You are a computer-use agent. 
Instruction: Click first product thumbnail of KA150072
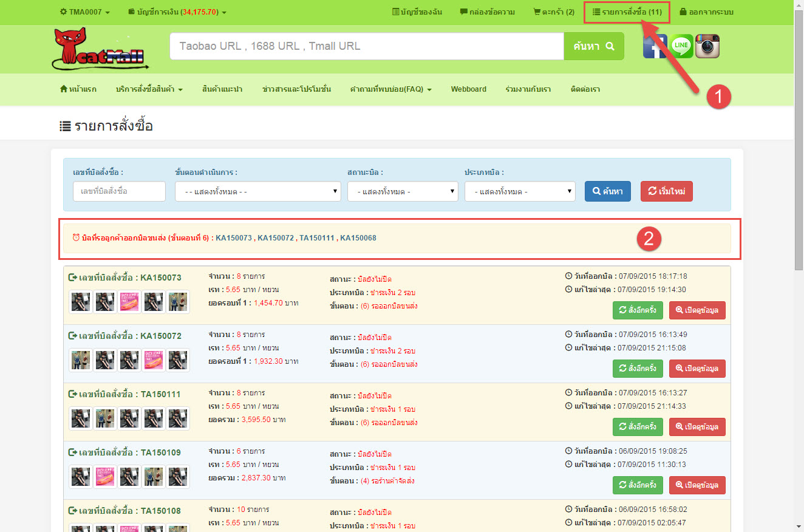tap(81, 360)
